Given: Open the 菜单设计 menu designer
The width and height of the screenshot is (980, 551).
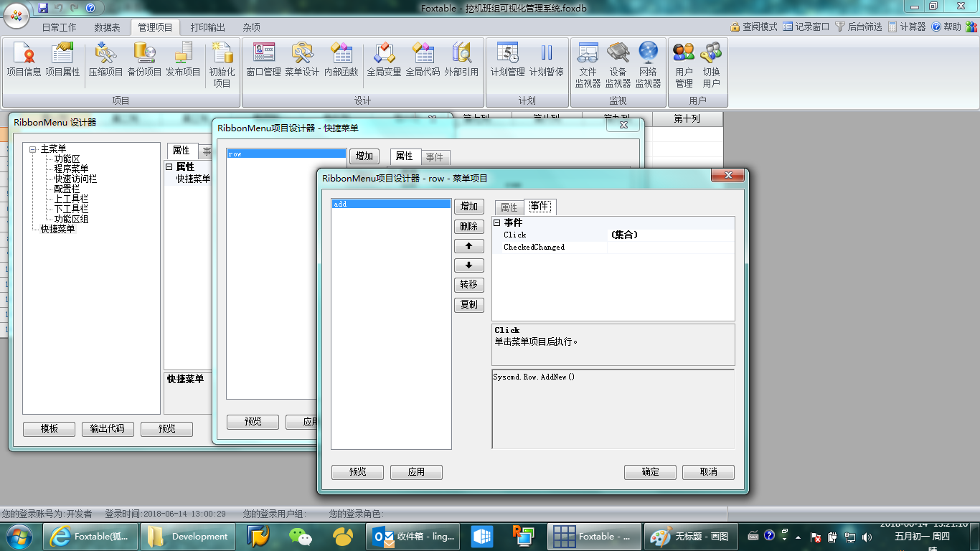Looking at the screenshot, I should click(302, 60).
